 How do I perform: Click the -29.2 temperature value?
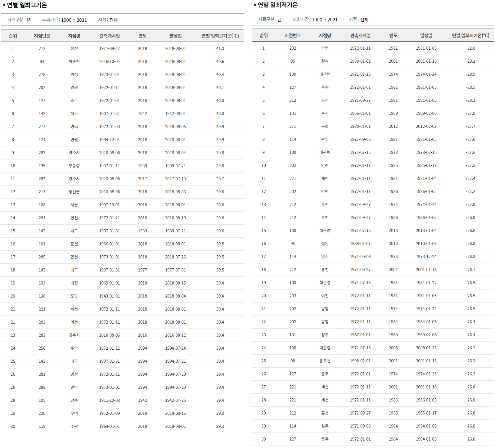(x=470, y=61)
